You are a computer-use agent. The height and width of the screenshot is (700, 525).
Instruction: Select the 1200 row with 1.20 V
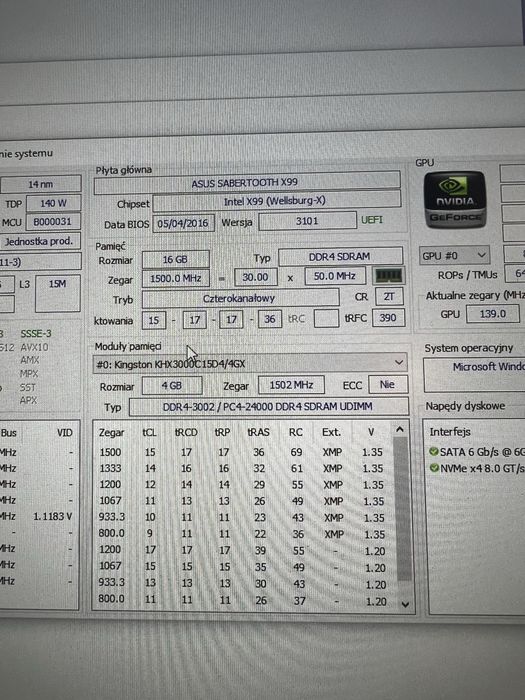pyautogui.click(x=242, y=550)
